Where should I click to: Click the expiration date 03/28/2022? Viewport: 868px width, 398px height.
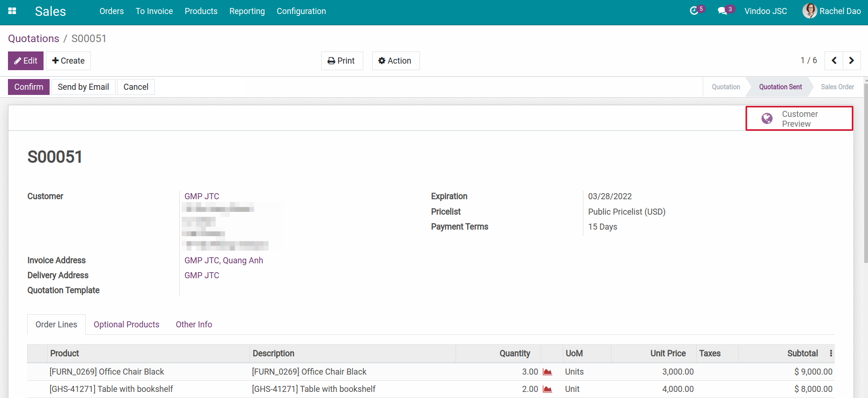pyautogui.click(x=610, y=196)
